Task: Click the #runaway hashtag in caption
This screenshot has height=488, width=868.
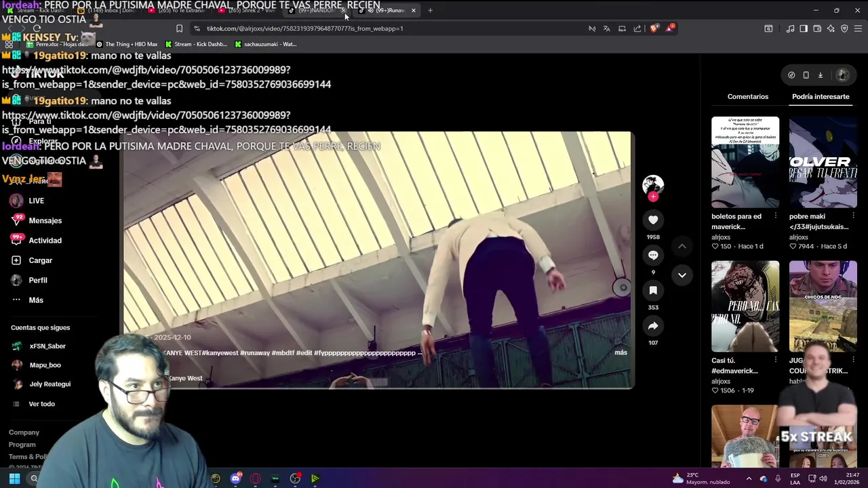Action: (x=254, y=353)
